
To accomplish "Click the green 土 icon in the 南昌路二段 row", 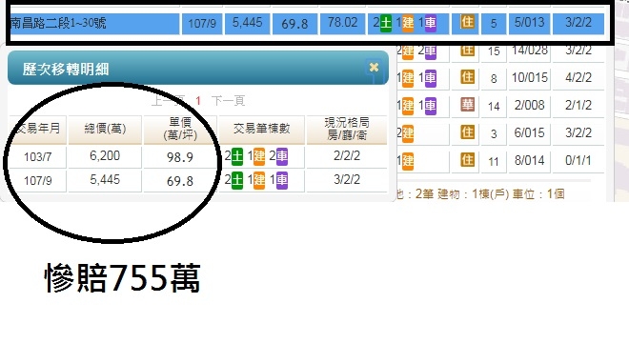I will coord(386,23).
